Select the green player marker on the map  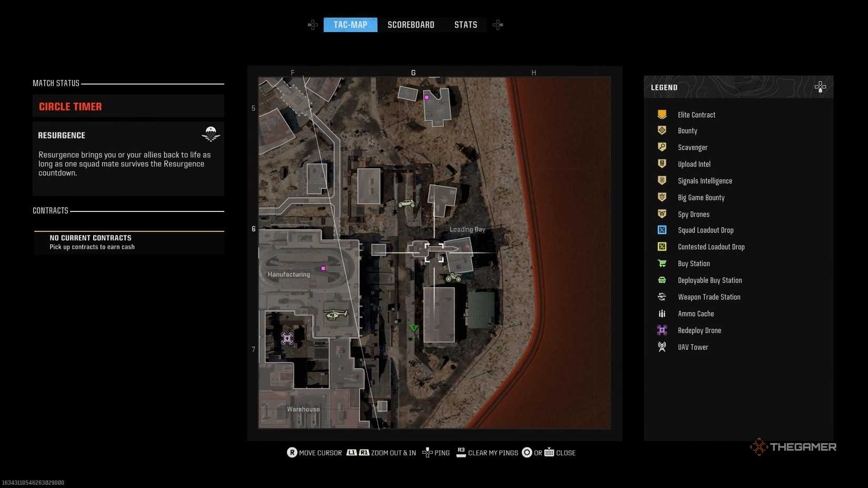coord(414,329)
